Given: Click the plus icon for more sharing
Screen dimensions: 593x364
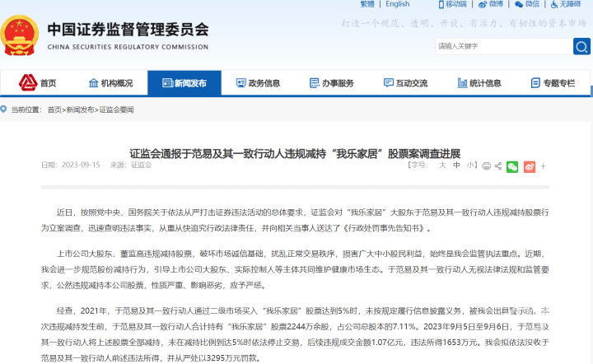Looking at the screenshot, I should click(x=543, y=166).
